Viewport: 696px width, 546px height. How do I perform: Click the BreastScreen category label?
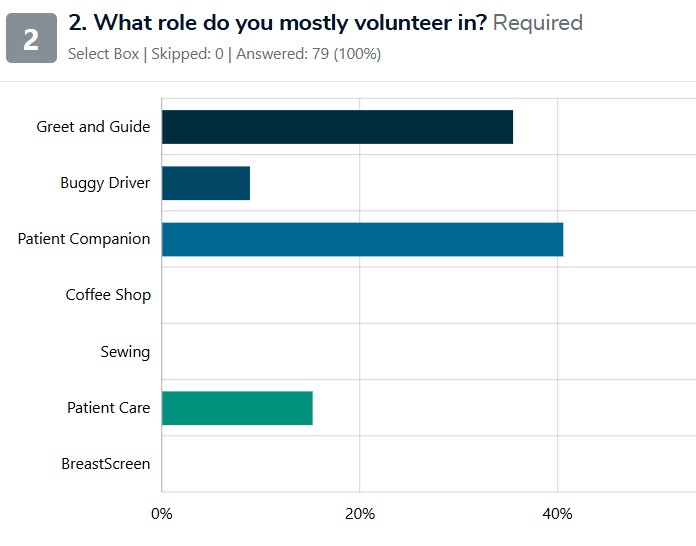pyautogui.click(x=105, y=464)
